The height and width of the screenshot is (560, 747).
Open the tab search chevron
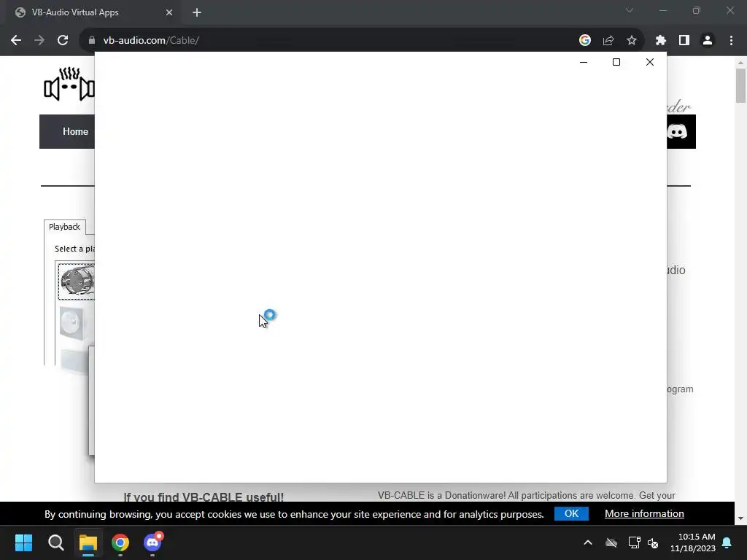point(630,10)
